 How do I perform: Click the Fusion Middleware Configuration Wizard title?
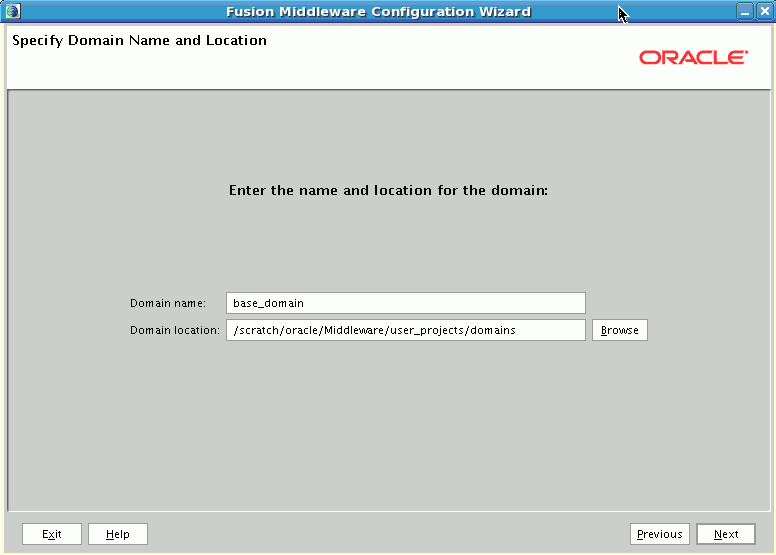click(379, 11)
